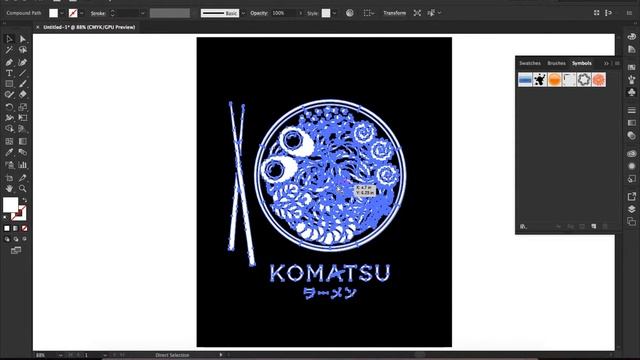
Task: Select the Type tool
Action: [x=9, y=73]
